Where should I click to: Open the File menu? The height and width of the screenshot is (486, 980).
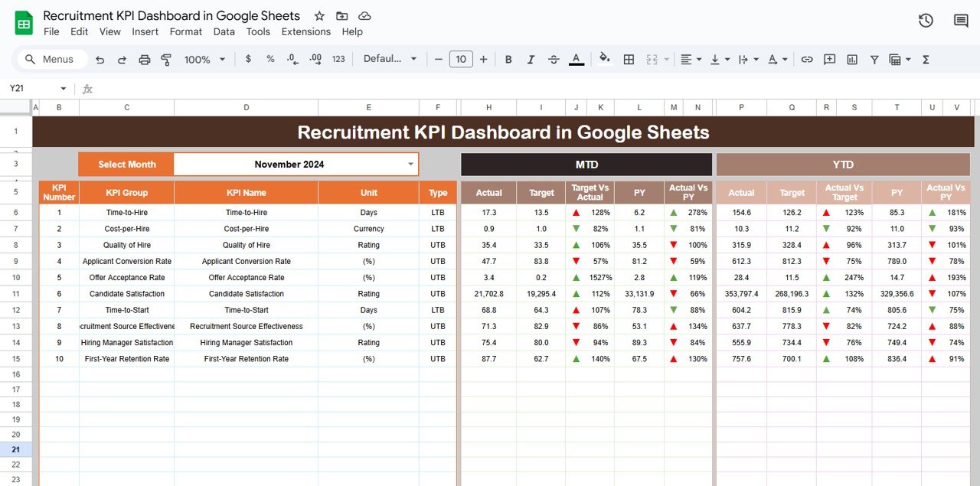pyautogui.click(x=51, y=31)
